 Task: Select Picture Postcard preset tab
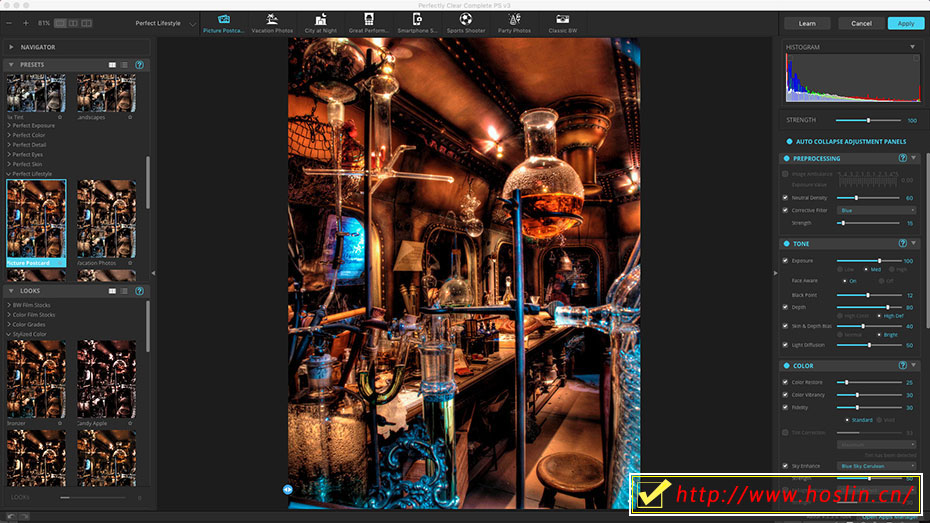(224, 24)
